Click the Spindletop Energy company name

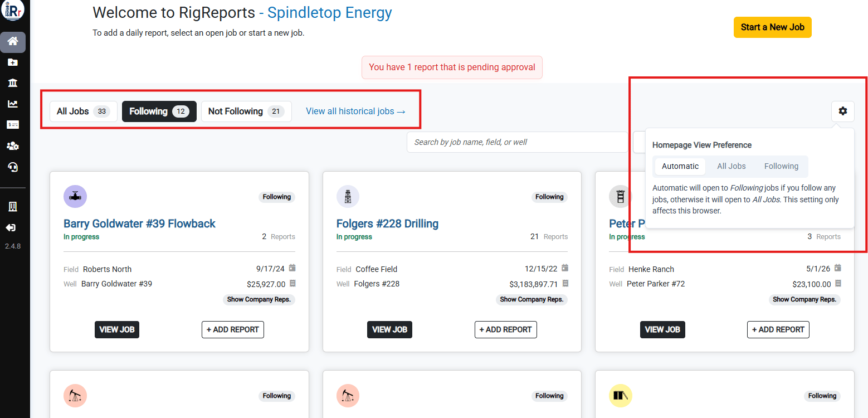[330, 12]
